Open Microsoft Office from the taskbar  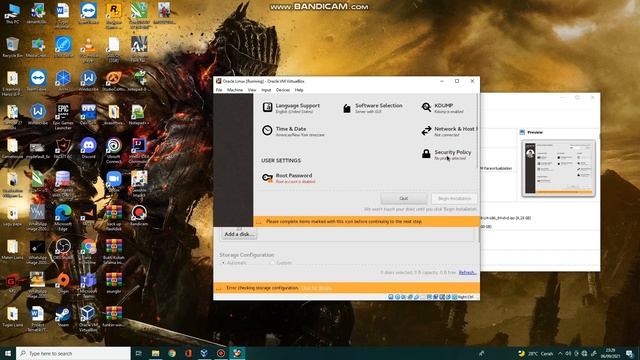[188, 353]
